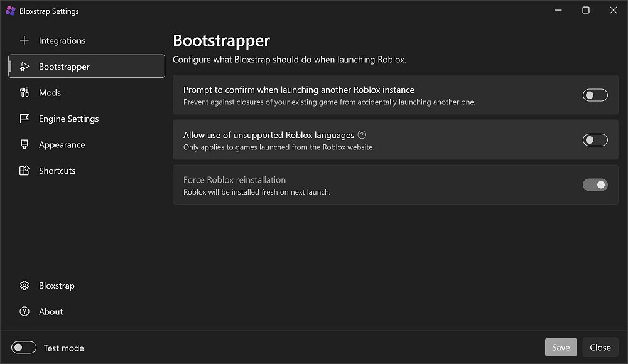Enable prompt to confirm launching another instance
628x364 pixels.
[x=595, y=95]
